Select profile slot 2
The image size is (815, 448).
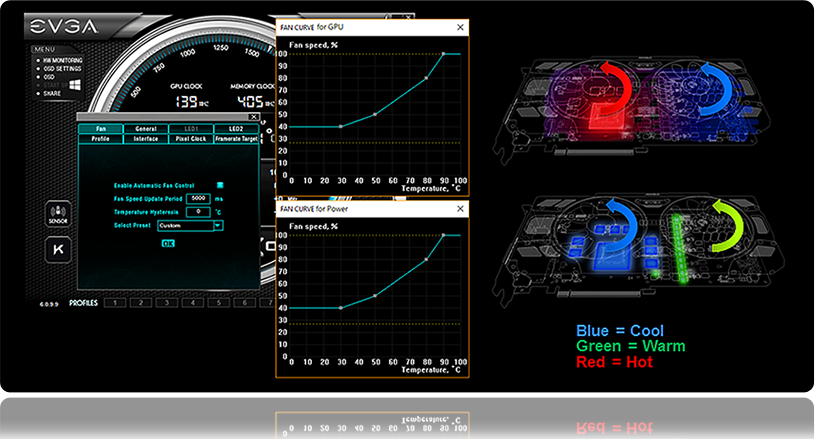point(141,302)
